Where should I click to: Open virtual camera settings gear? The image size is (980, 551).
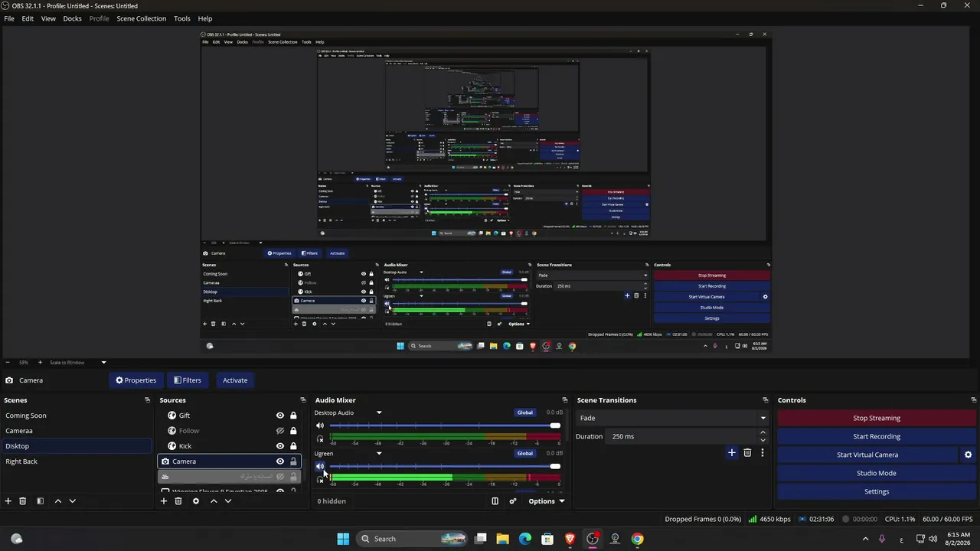968,455
